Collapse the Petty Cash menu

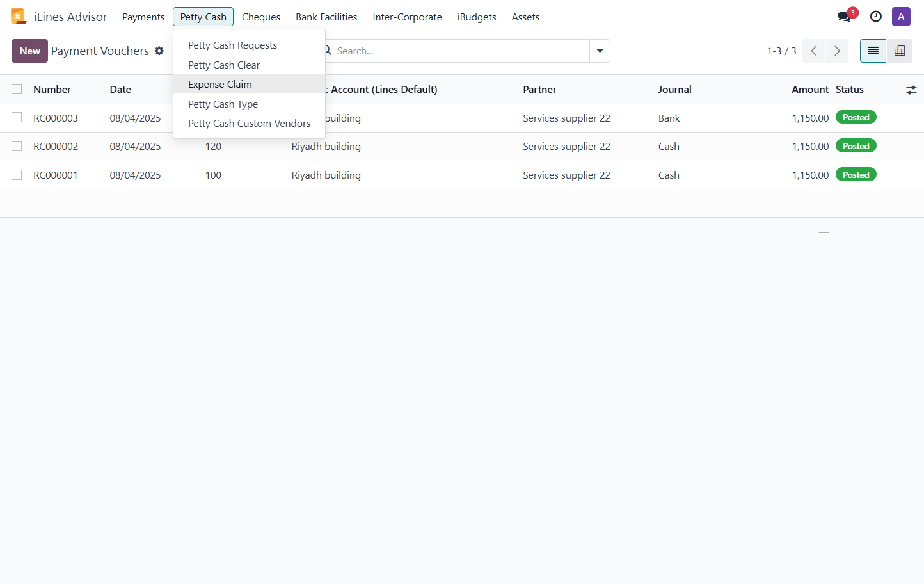pyautogui.click(x=203, y=17)
